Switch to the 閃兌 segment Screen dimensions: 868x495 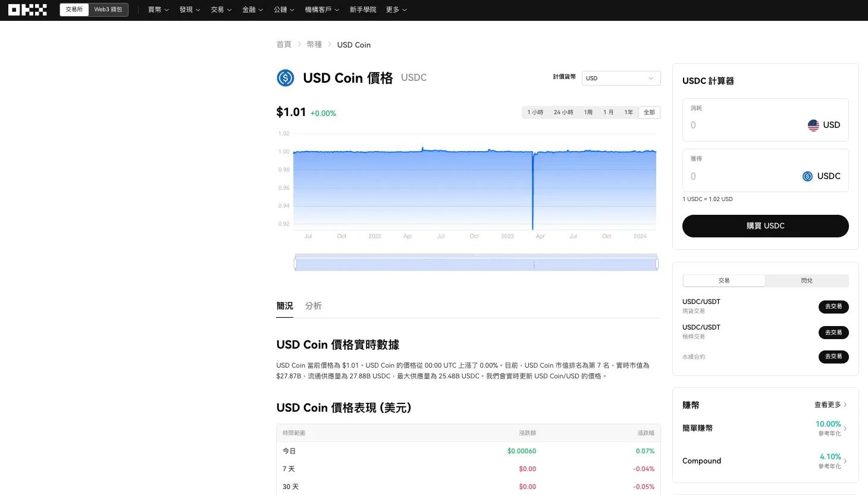(807, 281)
